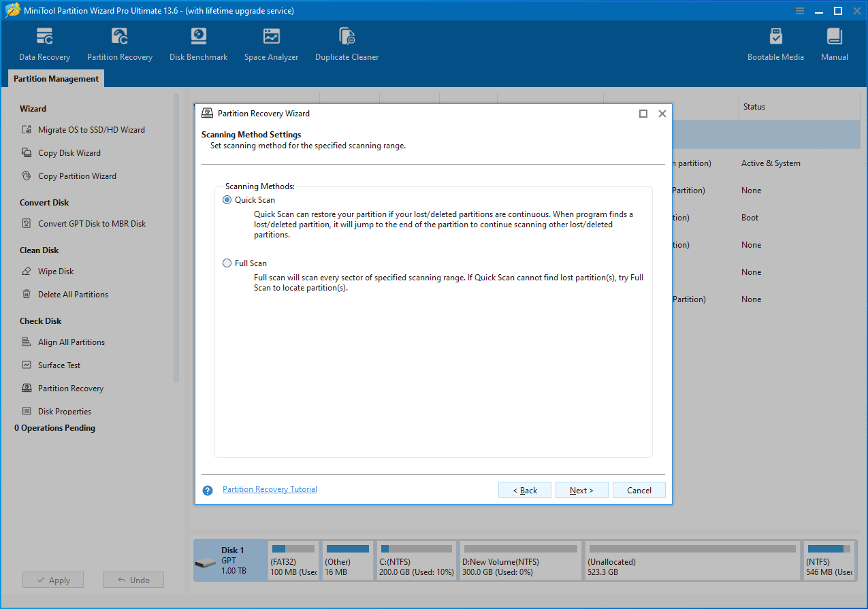Open the Partition Recovery Tutorial link
868x609 pixels.
(270, 489)
